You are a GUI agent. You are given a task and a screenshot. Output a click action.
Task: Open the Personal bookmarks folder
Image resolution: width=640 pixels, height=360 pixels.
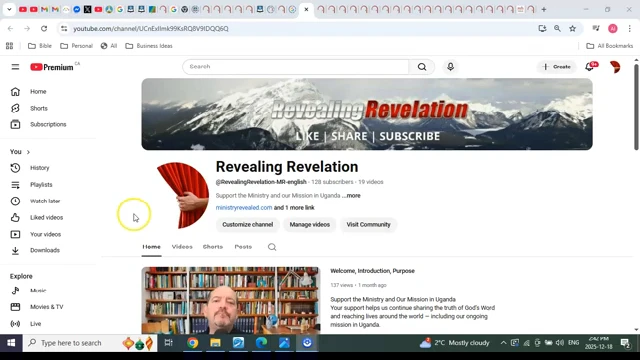pos(76,46)
